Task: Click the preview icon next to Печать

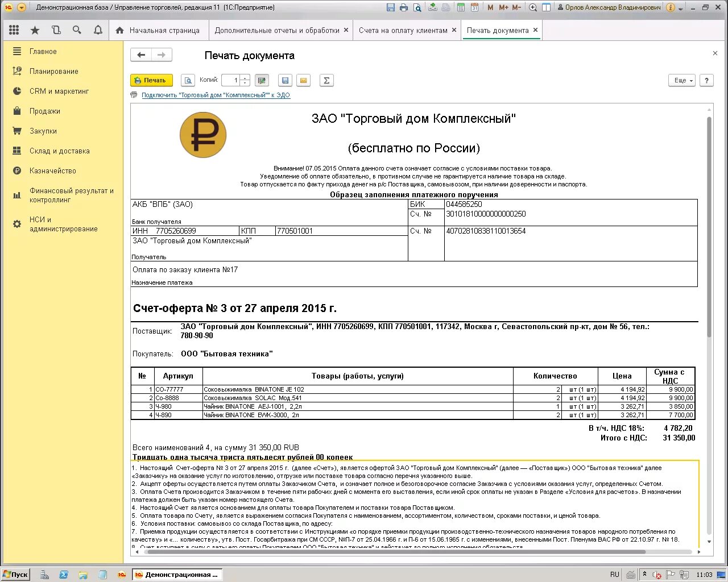Action: point(188,80)
